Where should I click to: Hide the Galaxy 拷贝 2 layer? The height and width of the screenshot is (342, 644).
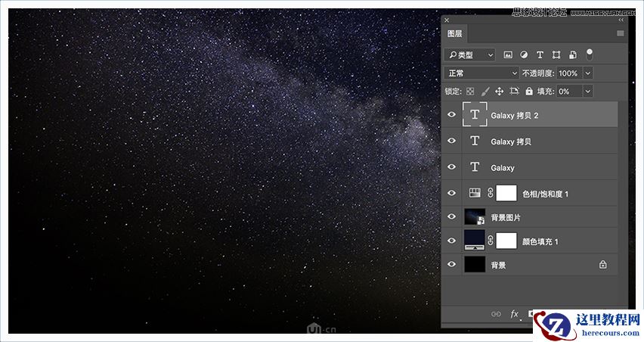click(x=451, y=115)
